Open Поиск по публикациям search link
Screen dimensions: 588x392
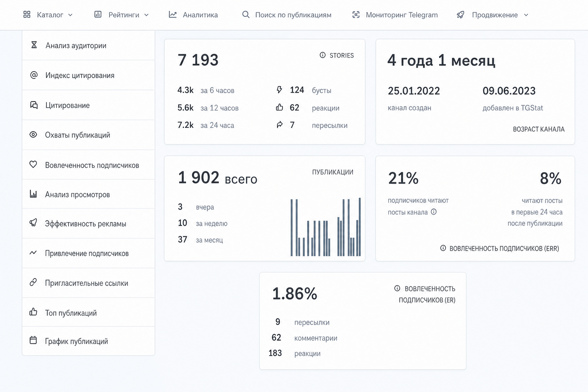(x=287, y=15)
